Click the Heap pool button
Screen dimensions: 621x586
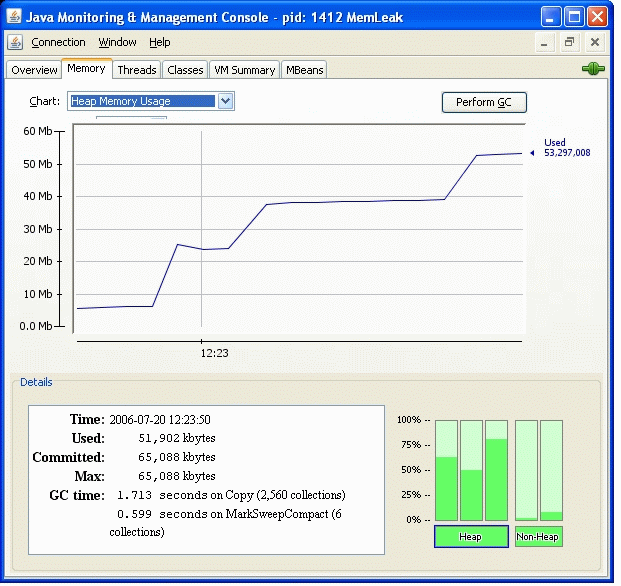pyautogui.click(x=471, y=537)
